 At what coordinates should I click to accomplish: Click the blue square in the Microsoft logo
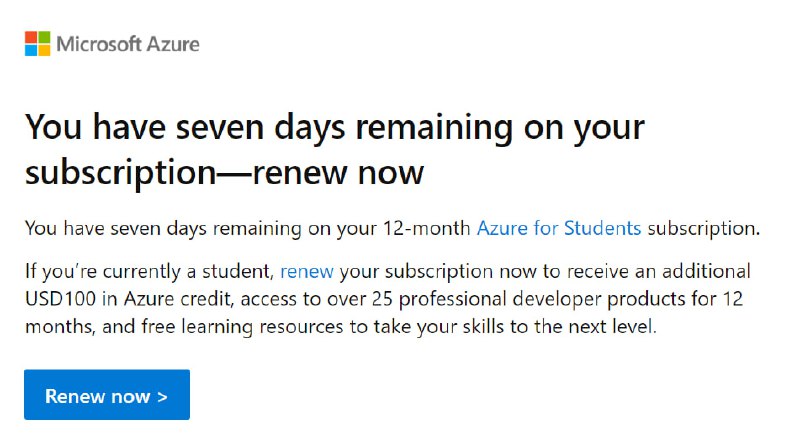pos(31,51)
